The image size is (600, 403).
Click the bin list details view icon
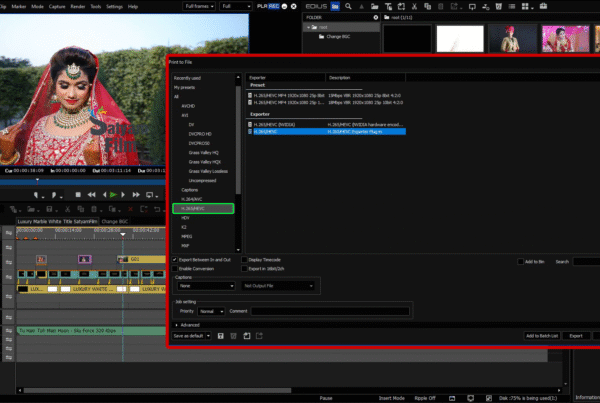tap(512, 6)
